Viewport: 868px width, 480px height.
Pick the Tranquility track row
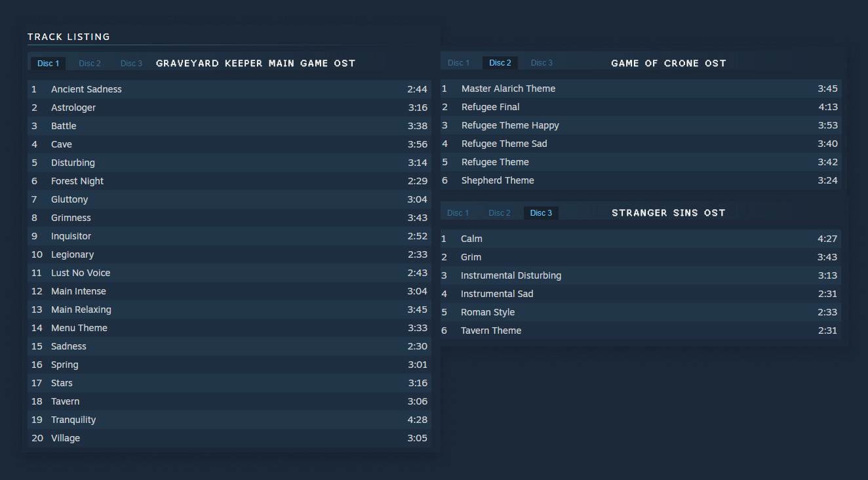pyautogui.click(x=73, y=420)
